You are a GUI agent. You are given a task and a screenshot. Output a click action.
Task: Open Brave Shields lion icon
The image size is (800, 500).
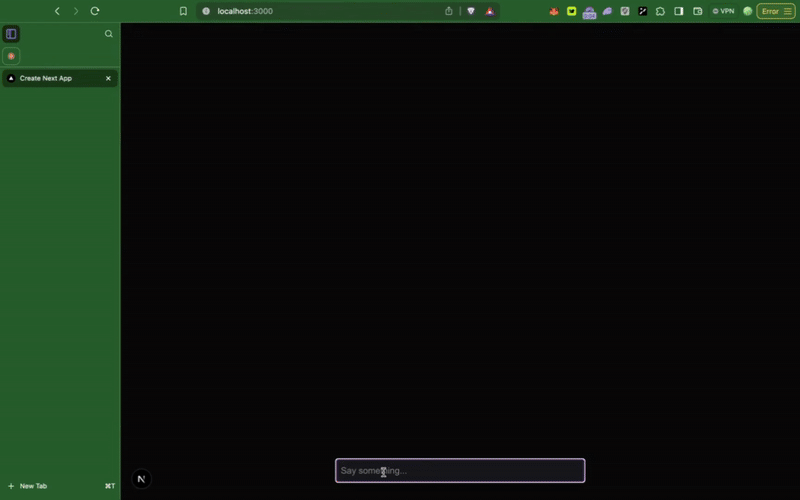[x=471, y=11]
